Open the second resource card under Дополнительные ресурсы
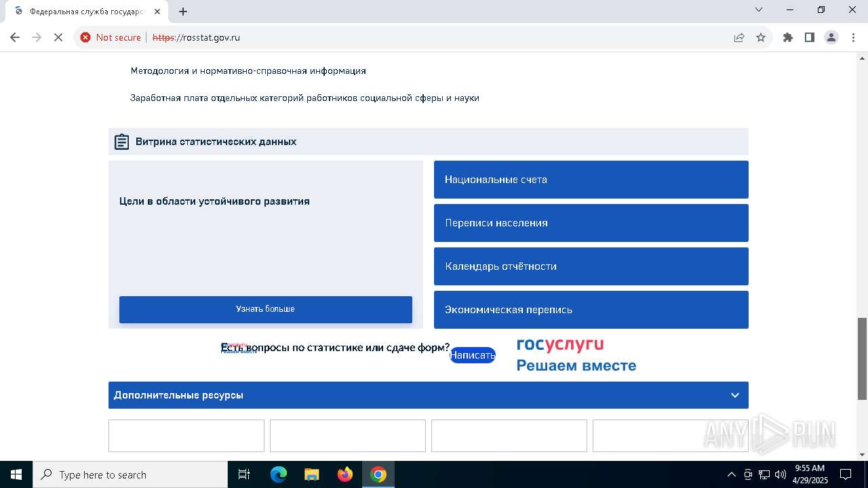The image size is (868, 488). click(348, 436)
